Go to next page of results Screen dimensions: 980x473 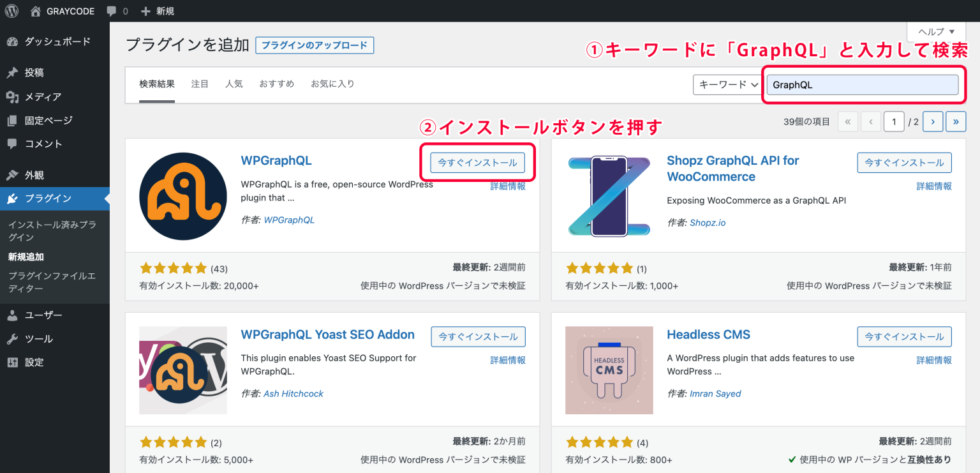point(933,121)
